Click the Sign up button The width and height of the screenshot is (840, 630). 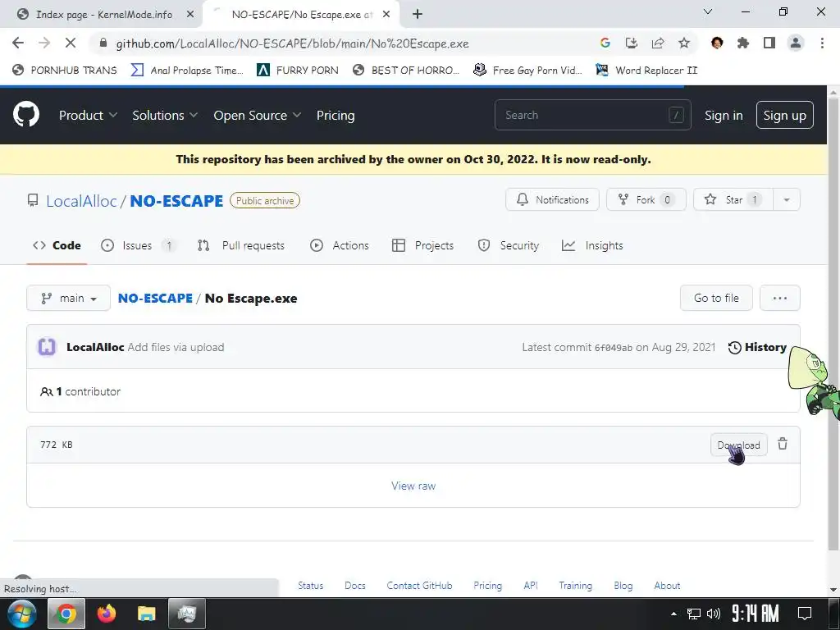784,115
